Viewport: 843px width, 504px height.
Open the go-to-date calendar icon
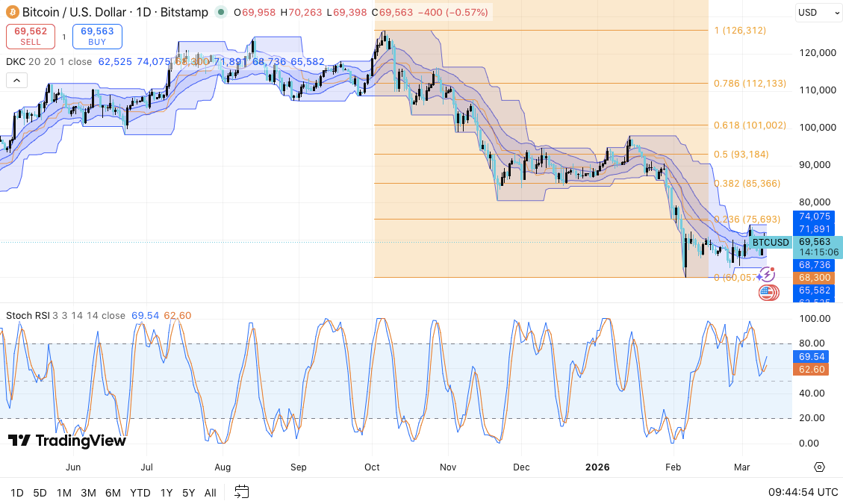click(241, 491)
